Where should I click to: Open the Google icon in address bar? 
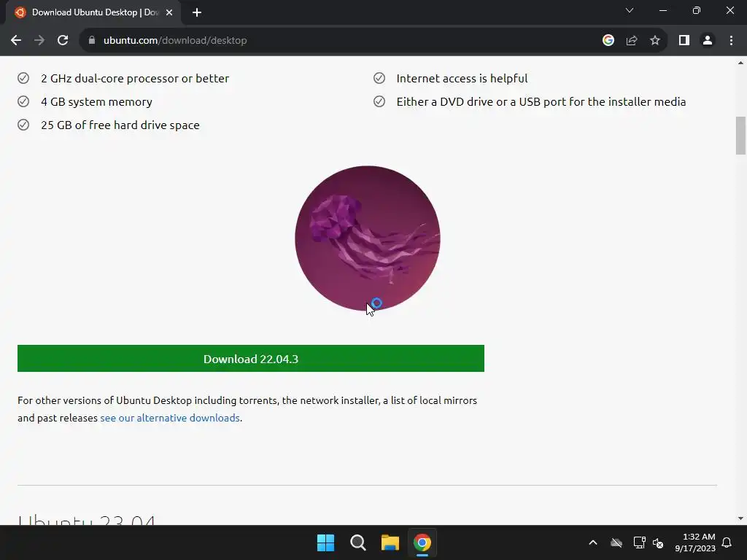(608, 41)
